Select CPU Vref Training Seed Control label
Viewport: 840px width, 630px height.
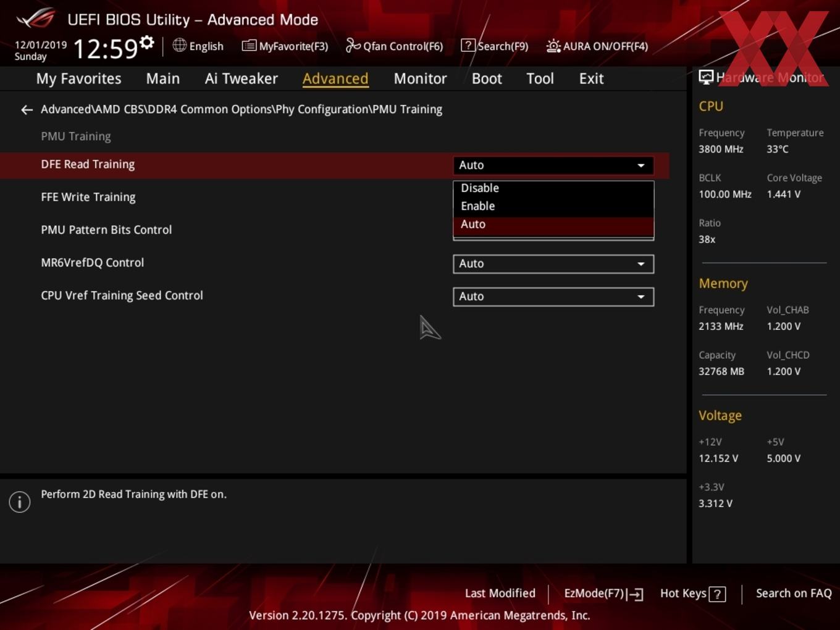pyautogui.click(x=122, y=296)
